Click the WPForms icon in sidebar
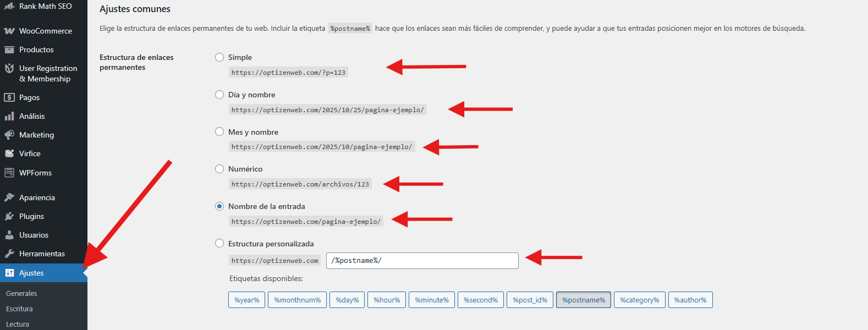This screenshot has width=868, height=330. click(9, 173)
